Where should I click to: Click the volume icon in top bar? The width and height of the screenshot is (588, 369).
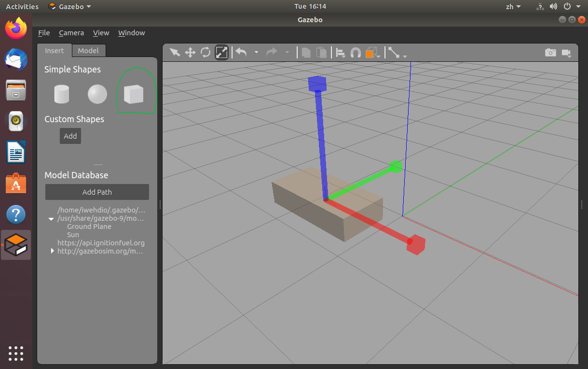click(x=553, y=7)
